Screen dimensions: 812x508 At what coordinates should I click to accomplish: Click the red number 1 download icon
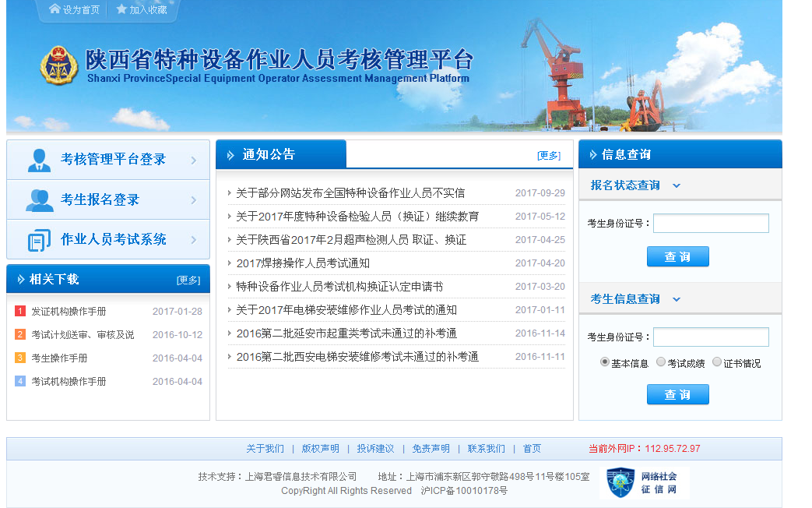[20, 312]
